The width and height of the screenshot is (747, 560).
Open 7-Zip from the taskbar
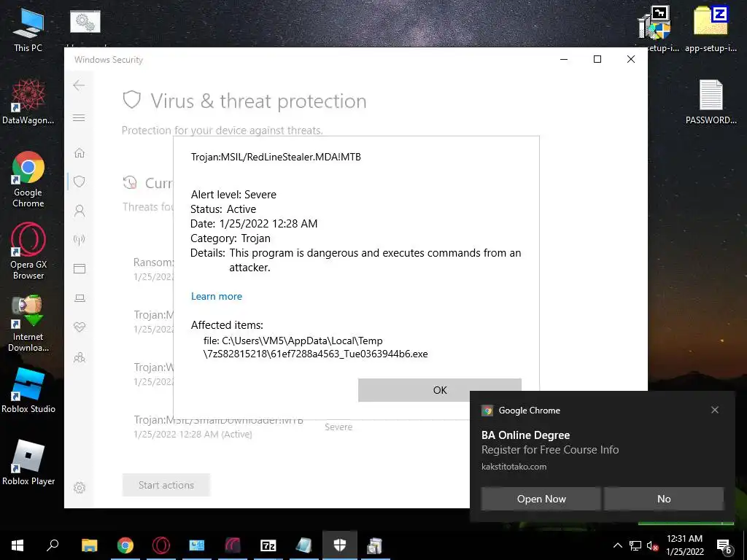(268, 545)
